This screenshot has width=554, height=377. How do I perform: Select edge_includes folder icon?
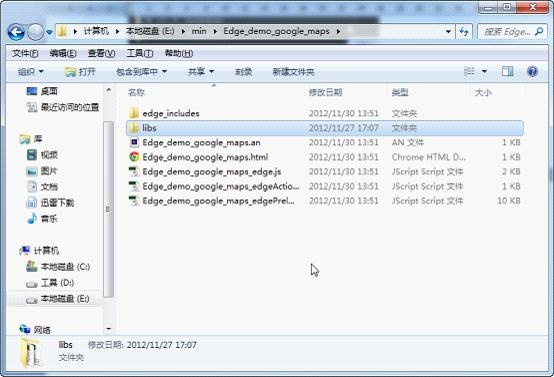(x=134, y=113)
